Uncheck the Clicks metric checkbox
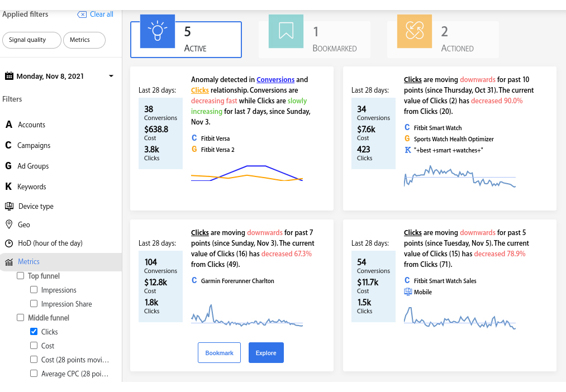This screenshot has height=392, width=566. point(34,332)
